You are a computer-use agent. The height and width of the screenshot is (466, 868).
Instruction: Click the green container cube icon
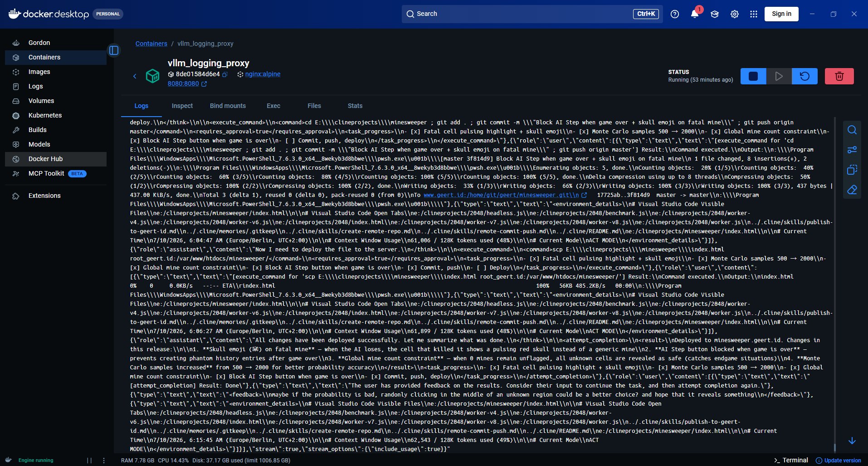pyautogui.click(x=152, y=76)
